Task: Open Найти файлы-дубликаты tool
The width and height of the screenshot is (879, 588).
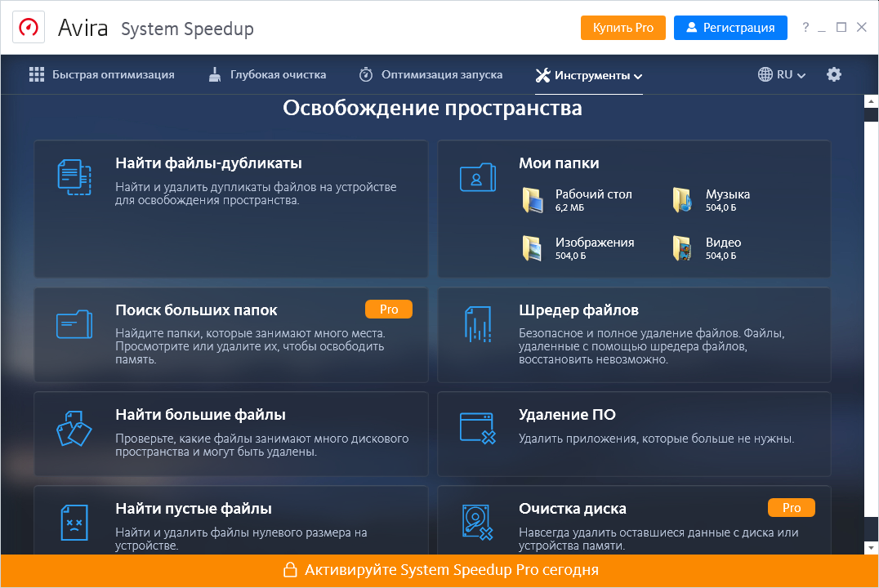Action: click(x=231, y=208)
